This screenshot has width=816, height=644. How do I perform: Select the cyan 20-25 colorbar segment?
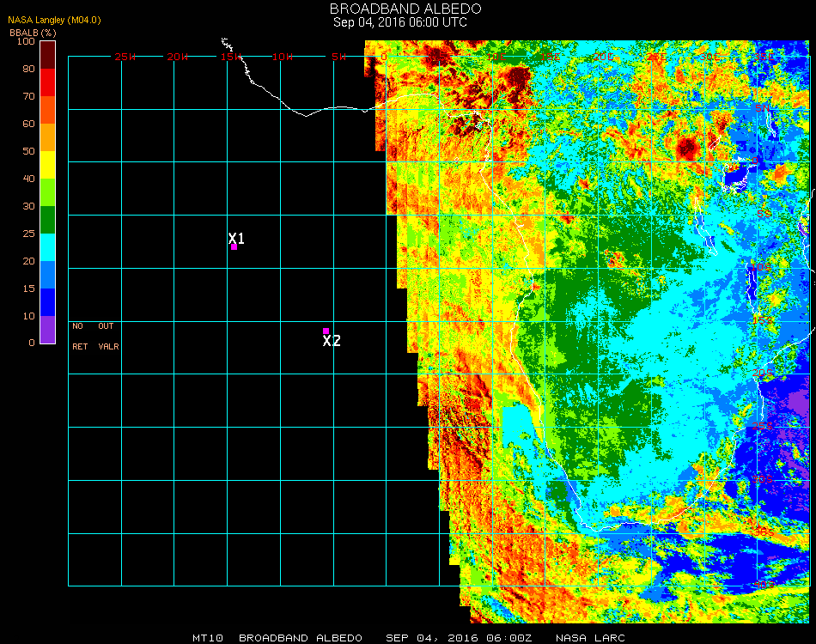pos(47,247)
